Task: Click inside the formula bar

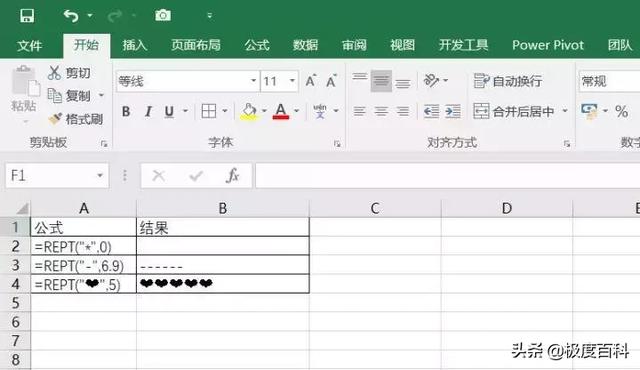Action: (x=448, y=175)
